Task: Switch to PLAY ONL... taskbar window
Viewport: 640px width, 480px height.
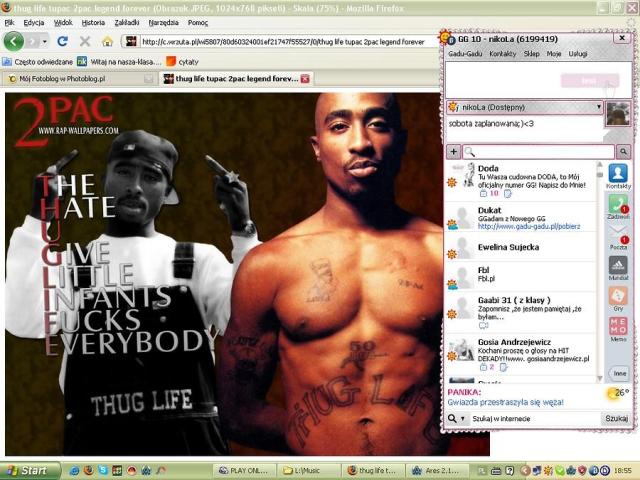Action: tap(244, 471)
